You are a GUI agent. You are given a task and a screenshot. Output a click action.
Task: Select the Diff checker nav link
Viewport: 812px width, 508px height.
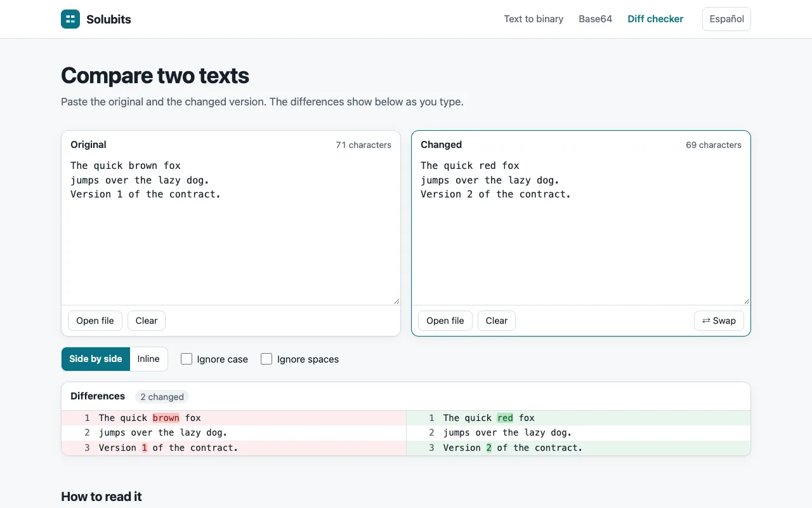(655, 19)
